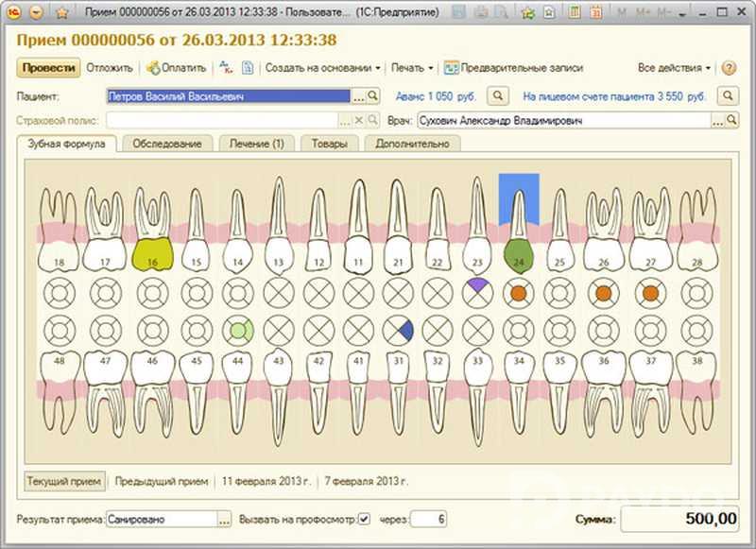This screenshot has height=549, width=756.
Task: Open the Лечение (1) tab
Action: point(257,144)
